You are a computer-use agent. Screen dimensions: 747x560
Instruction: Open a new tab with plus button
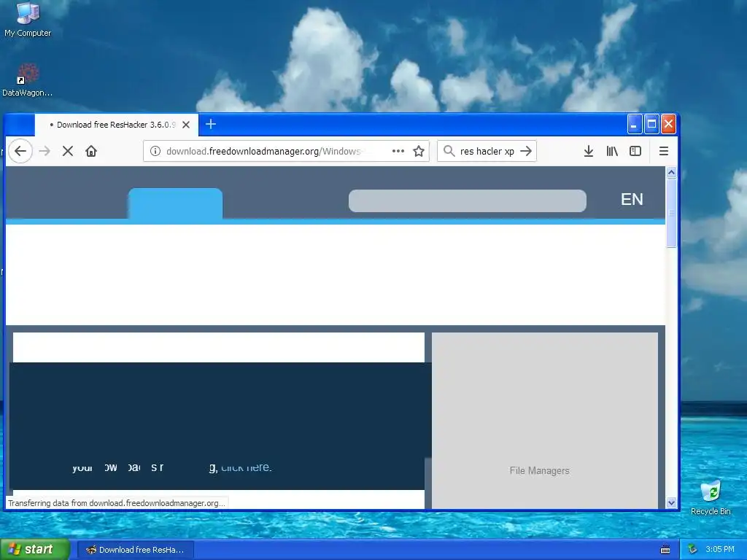click(211, 124)
